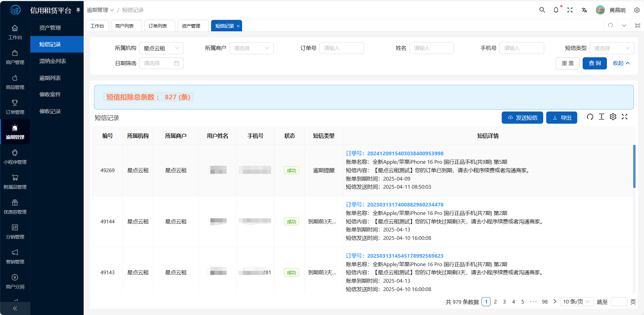Refresh the 短信记录 table
Screen dimensions: 644x315
click(590, 117)
